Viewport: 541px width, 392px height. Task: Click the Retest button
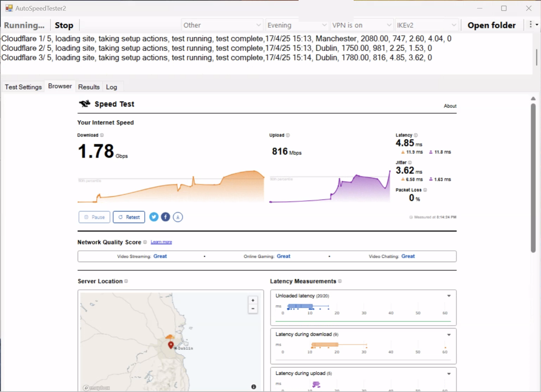click(129, 217)
